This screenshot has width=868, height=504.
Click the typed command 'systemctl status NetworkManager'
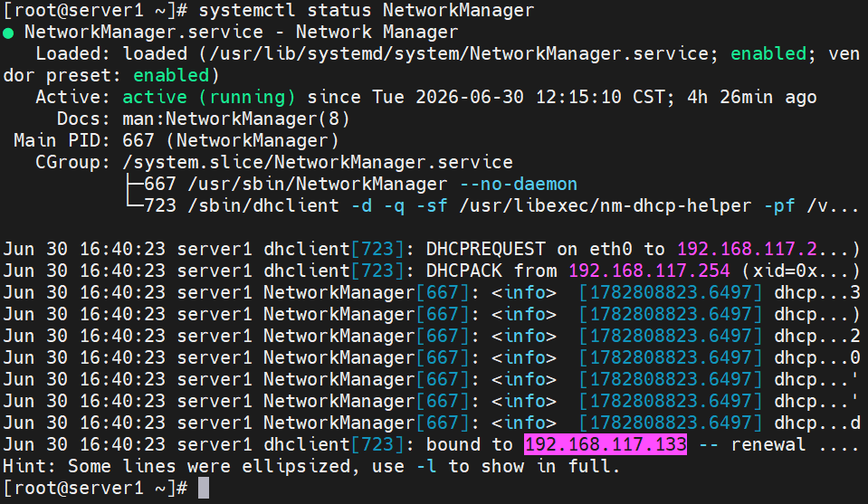[x=367, y=11]
